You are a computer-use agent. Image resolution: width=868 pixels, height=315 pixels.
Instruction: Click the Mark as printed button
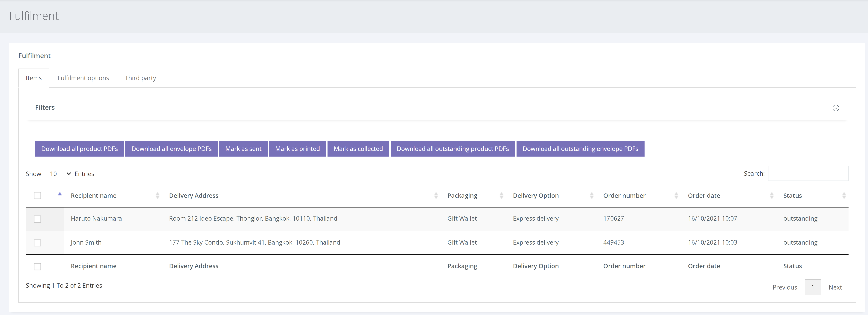pyautogui.click(x=298, y=149)
